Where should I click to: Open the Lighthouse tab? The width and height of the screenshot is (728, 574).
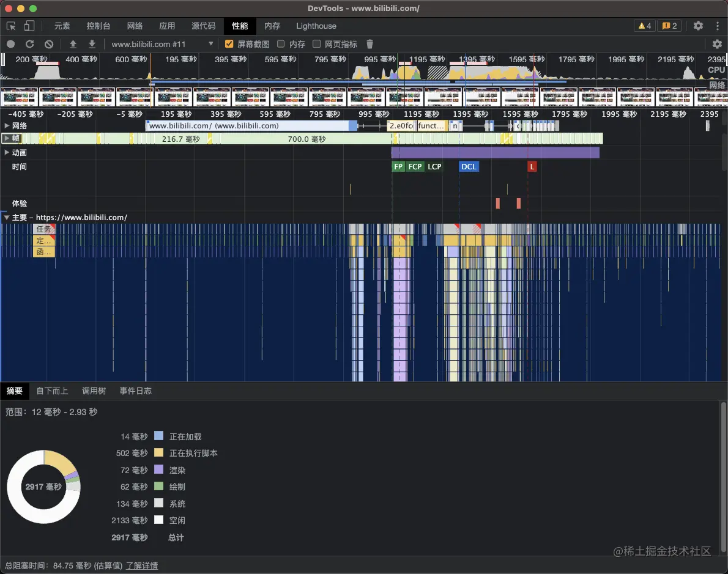[x=316, y=26]
